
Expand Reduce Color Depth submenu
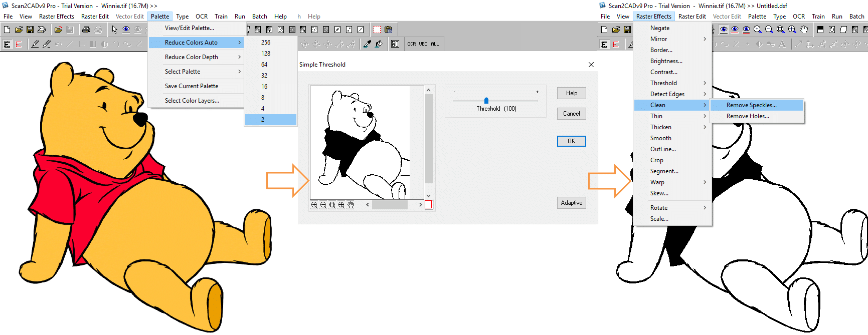[x=196, y=57]
